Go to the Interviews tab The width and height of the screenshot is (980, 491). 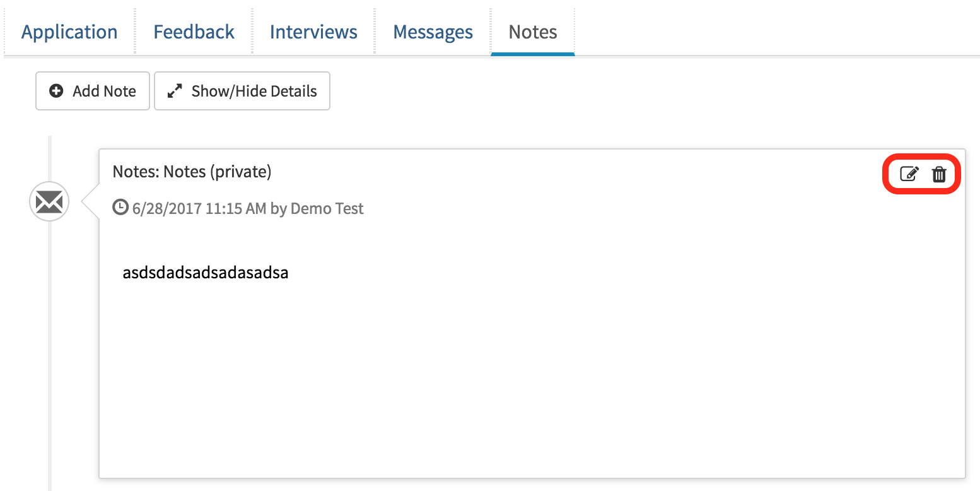(x=313, y=32)
